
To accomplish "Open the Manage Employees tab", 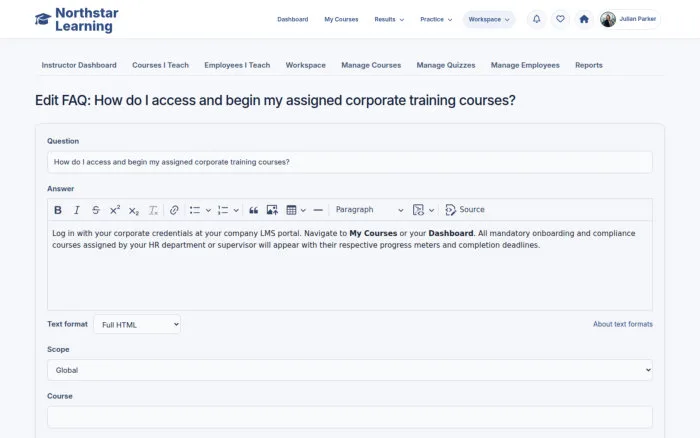I will click(x=525, y=65).
